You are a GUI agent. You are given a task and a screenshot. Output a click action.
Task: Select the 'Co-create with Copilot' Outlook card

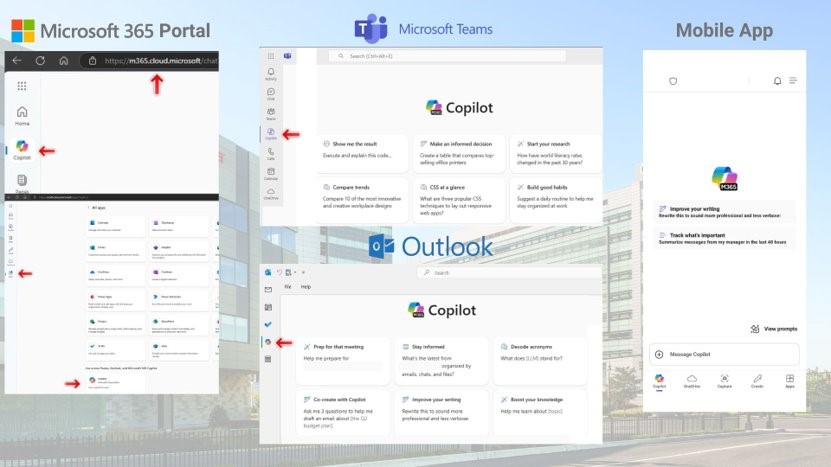point(343,412)
